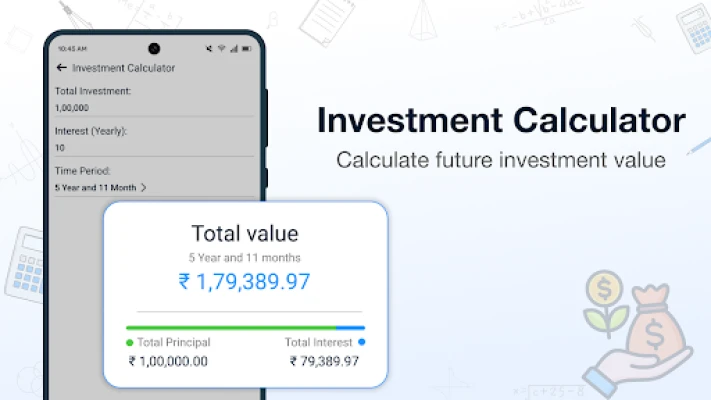Click the ₹ 1,79,389.97 total value amount
This screenshot has height=400, width=711.
pos(244,282)
